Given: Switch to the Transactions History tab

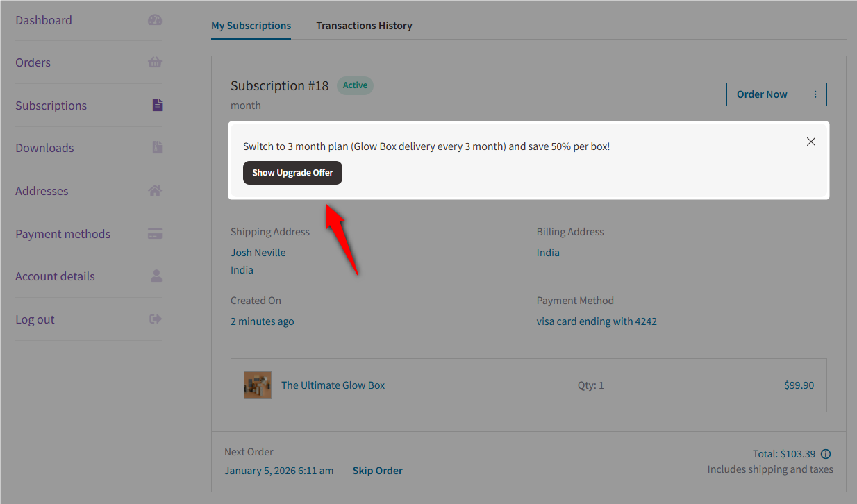Looking at the screenshot, I should (364, 25).
